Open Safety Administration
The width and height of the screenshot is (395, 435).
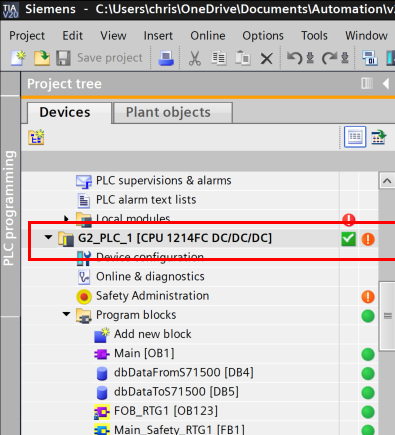click(x=152, y=296)
